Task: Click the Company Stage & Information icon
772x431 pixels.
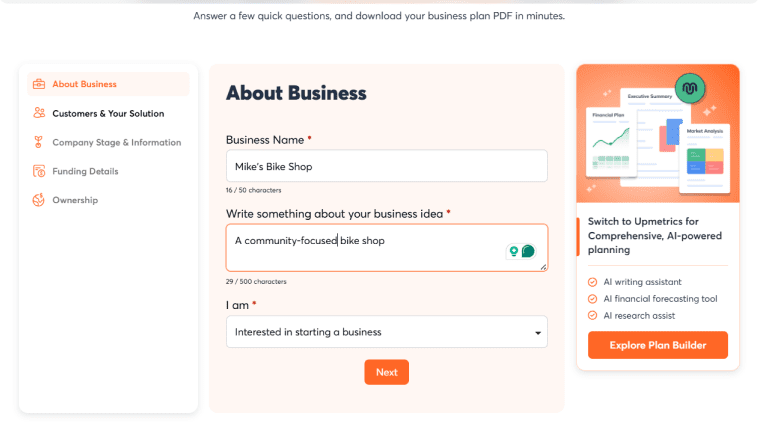Action: (x=38, y=142)
